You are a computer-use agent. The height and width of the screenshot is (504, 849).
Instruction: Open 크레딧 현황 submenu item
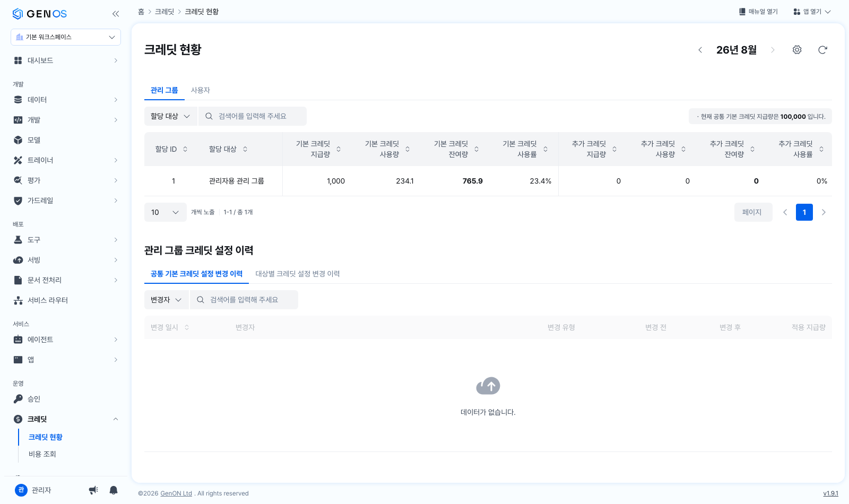coord(46,437)
